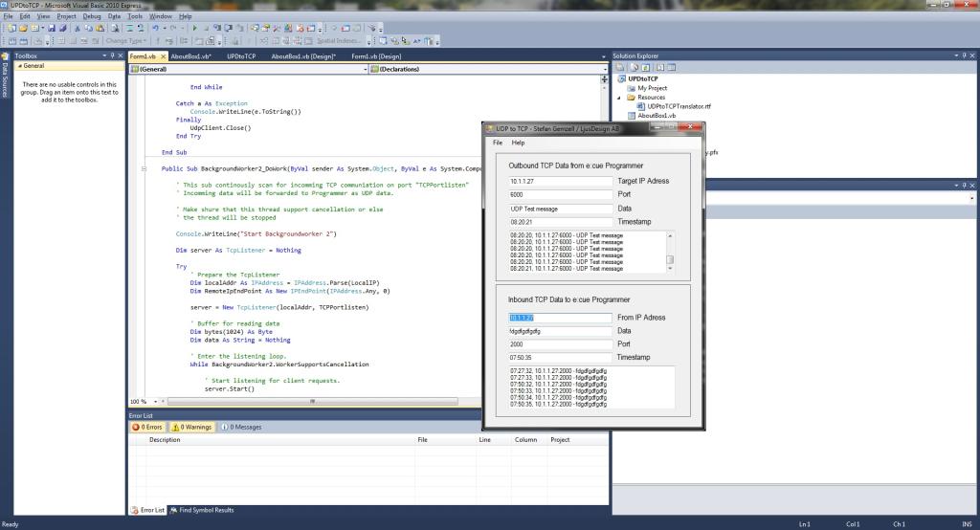980x530 pixels.
Task: Select the Find Symbol Results tab
Action: (x=202, y=510)
